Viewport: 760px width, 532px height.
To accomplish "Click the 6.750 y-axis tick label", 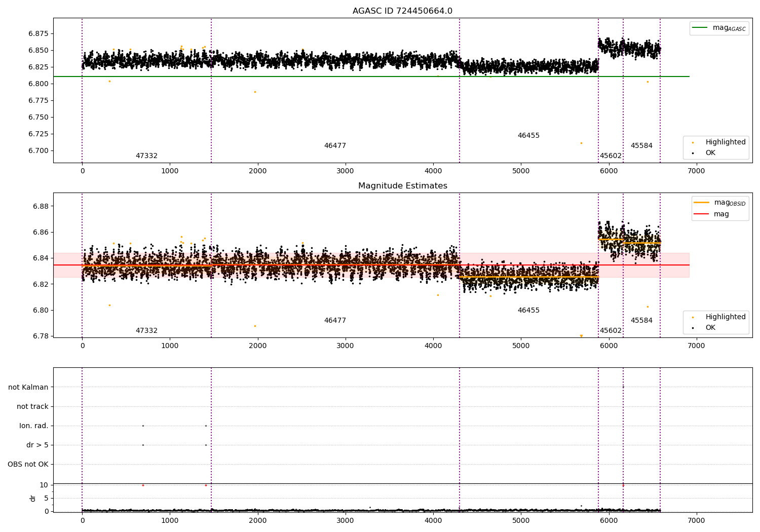I will 38,117.
